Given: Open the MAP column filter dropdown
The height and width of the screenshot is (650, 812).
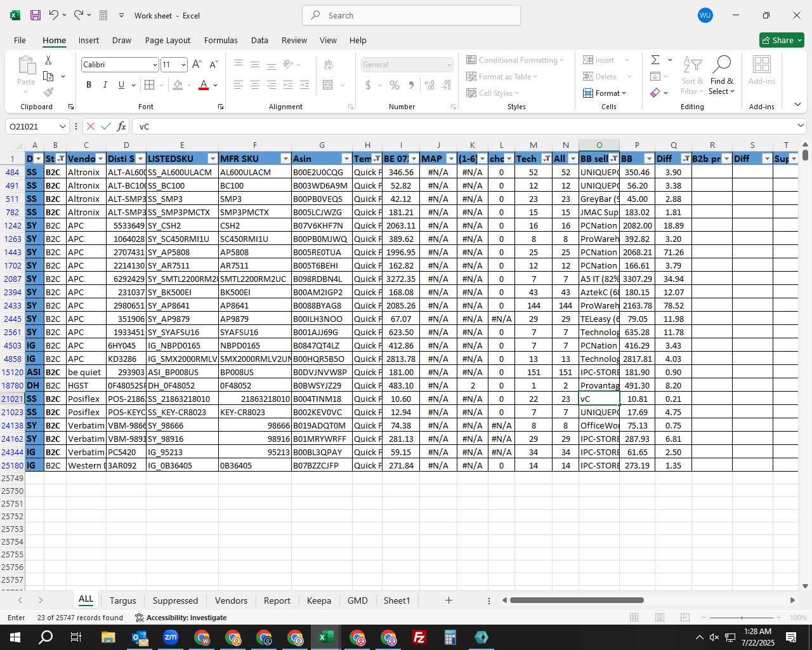Looking at the screenshot, I should pos(451,159).
